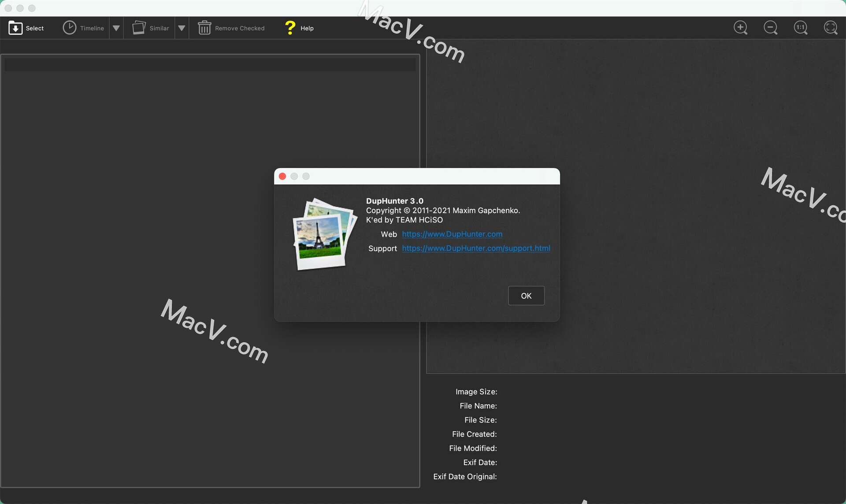Click the Remove Checked trash icon
The height and width of the screenshot is (504, 846).
coord(204,28)
